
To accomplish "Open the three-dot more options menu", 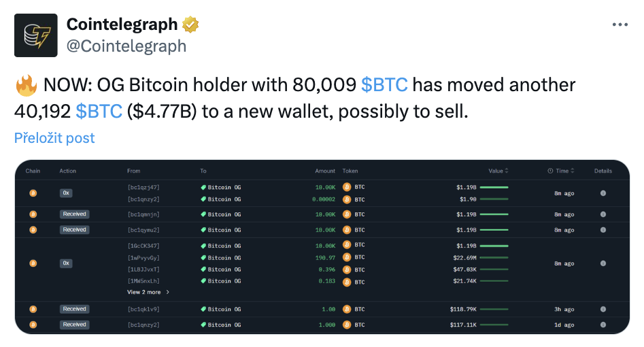I will click(x=620, y=24).
